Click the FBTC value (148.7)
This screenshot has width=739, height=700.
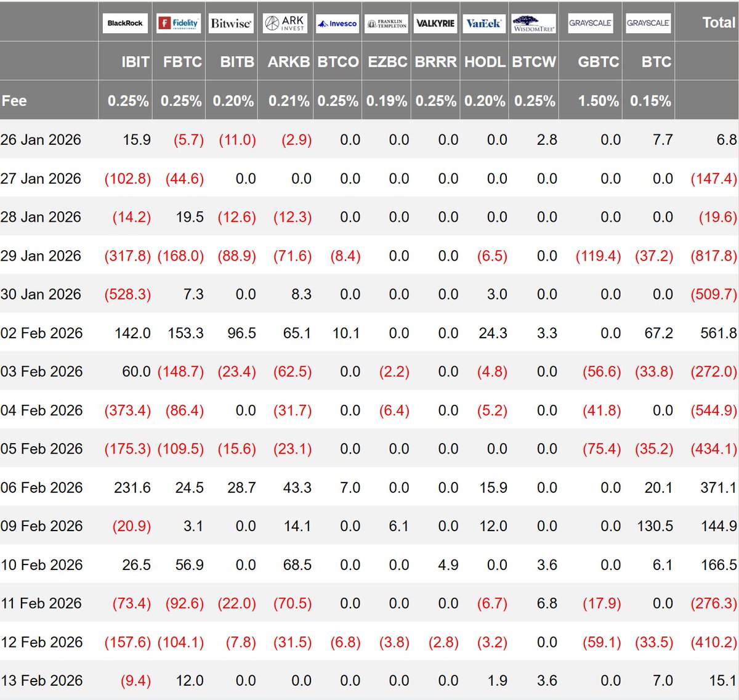180,372
